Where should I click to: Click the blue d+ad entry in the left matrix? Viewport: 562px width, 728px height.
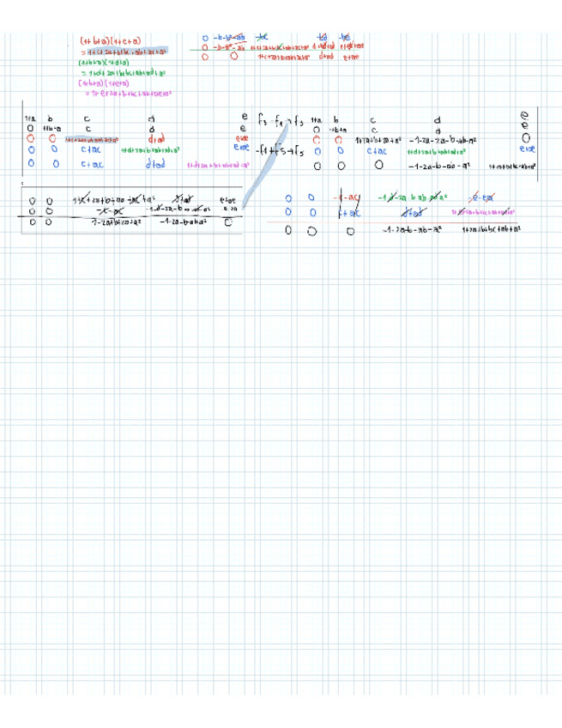tap(155, 163)
